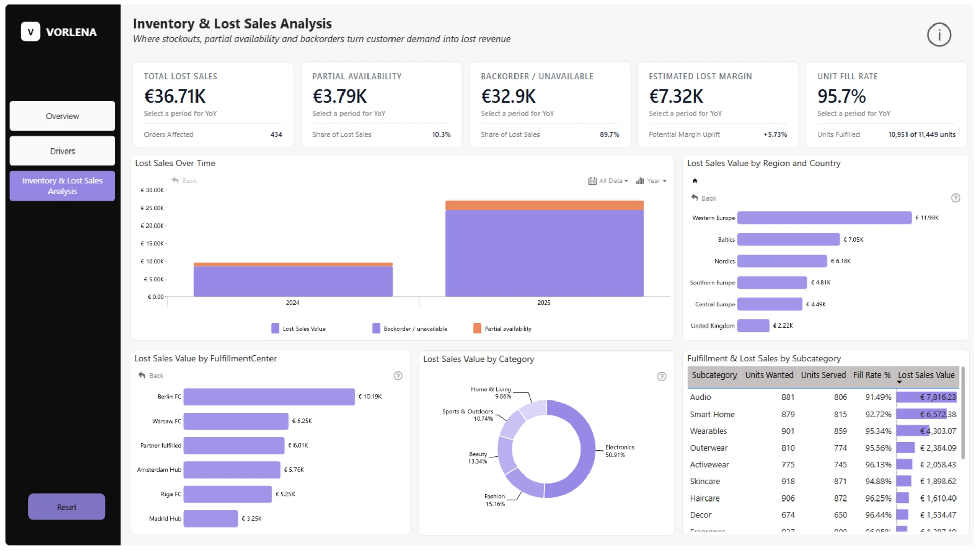This screenshot has height=551, width=980.
Task: Click the €3.79K Partial Availability value
Action: pyautogui.click(x=340, y=96)
